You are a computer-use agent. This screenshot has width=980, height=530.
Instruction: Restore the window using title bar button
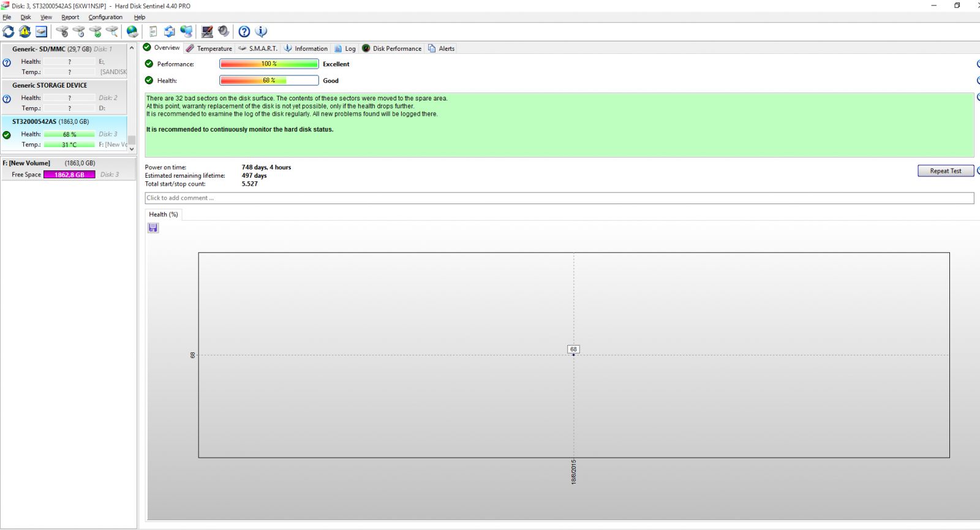click(957, 6)
